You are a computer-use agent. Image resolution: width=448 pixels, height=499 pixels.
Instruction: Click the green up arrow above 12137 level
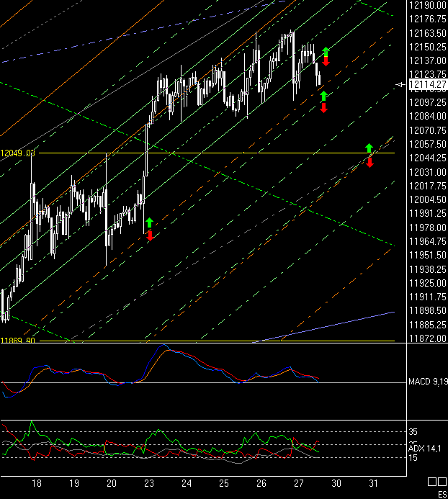coord(326,51)
